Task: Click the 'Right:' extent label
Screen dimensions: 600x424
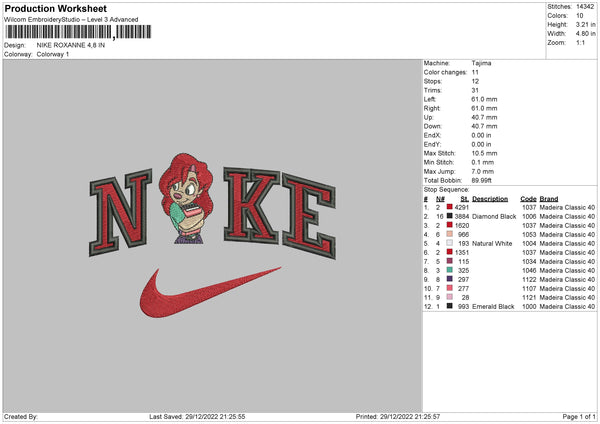Action: click(x=432, y=109)
